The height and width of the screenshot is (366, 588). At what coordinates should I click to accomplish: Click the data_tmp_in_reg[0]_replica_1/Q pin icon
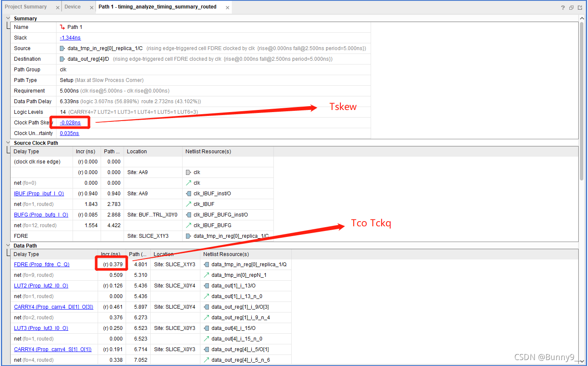coord(206,265)
